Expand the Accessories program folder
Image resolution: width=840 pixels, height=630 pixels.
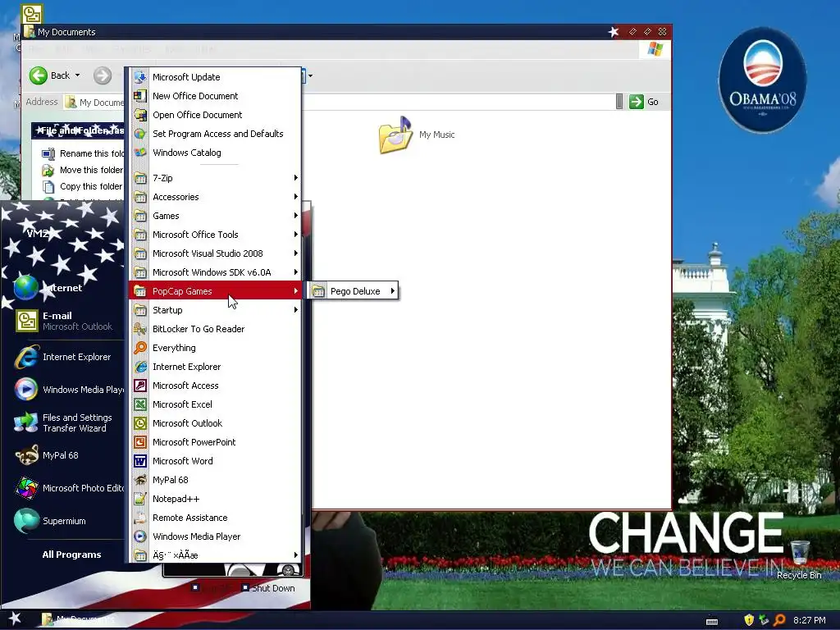(x=214, y=197)
